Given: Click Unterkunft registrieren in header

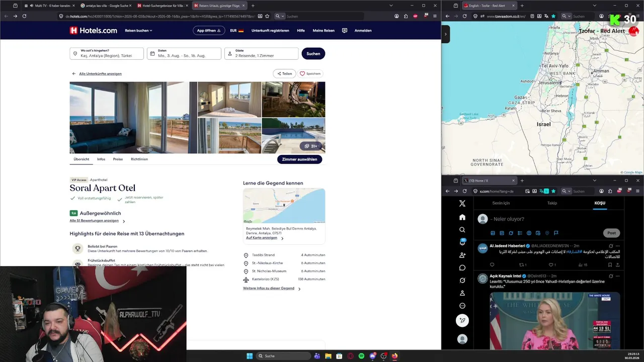Looking at the screenshot, I should click(270, 30).
